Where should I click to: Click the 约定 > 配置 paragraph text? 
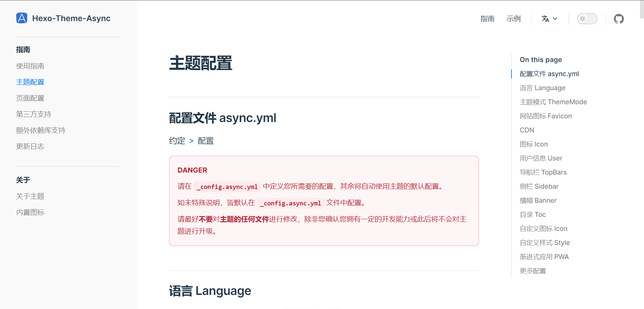191,141
